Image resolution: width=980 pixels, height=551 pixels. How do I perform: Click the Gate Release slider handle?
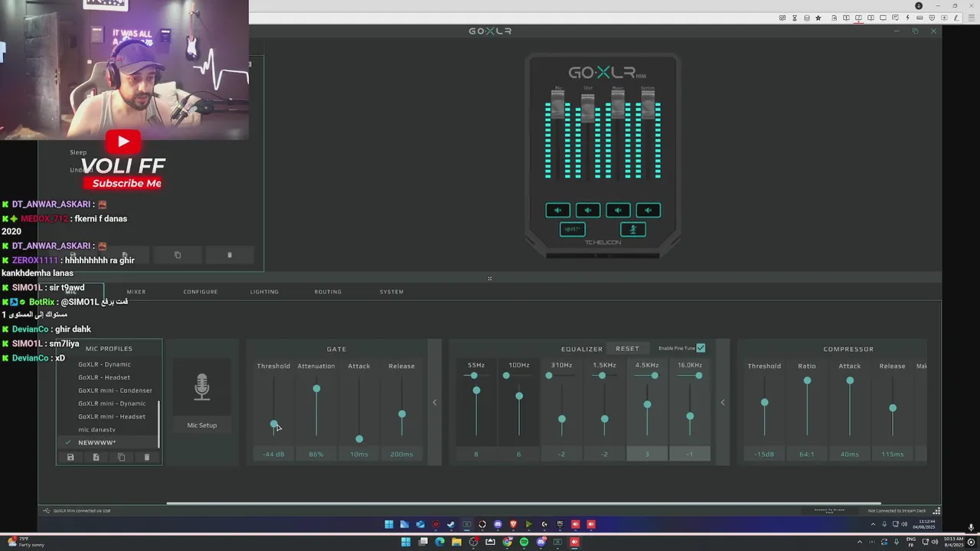click(402, 414)
